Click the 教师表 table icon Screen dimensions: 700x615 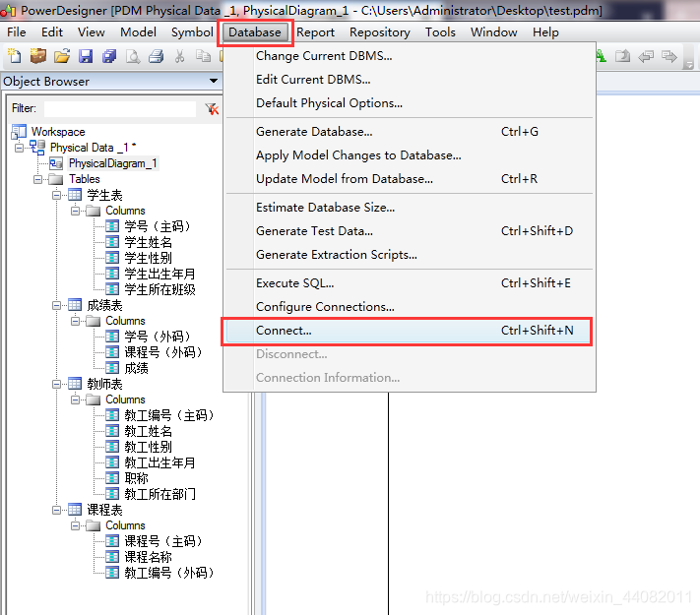click(x=75, y=384)
